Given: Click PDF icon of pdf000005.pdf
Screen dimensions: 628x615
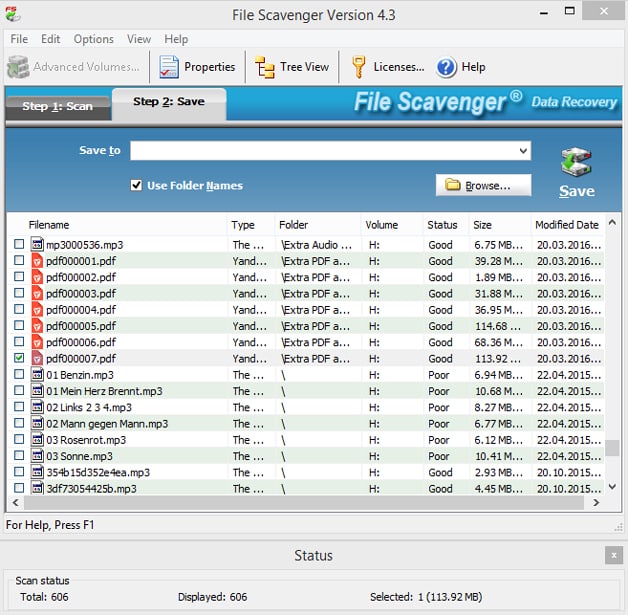Looking at the screenshot, I should [37, 326].
